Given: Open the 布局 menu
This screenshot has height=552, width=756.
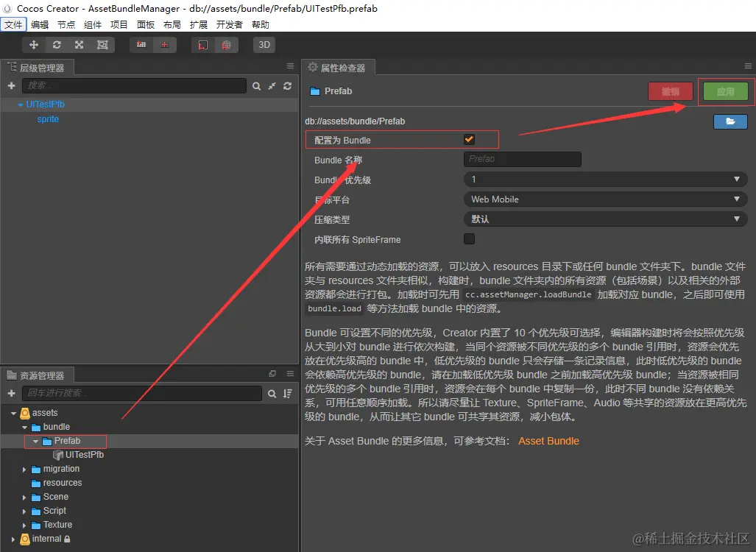Looking at the screenshot, I should (172, 24).
